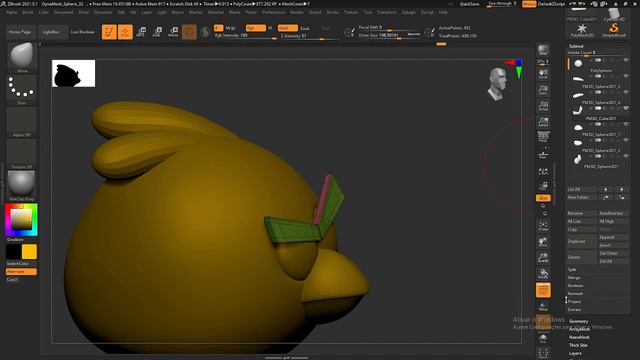Expand the Extract section

coord(574,309)
